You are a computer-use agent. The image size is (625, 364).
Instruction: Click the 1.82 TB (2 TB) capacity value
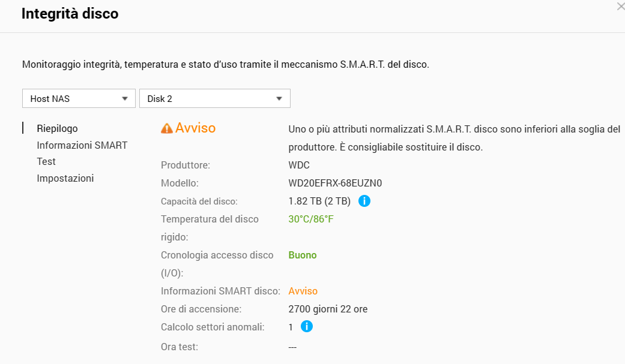319,201
